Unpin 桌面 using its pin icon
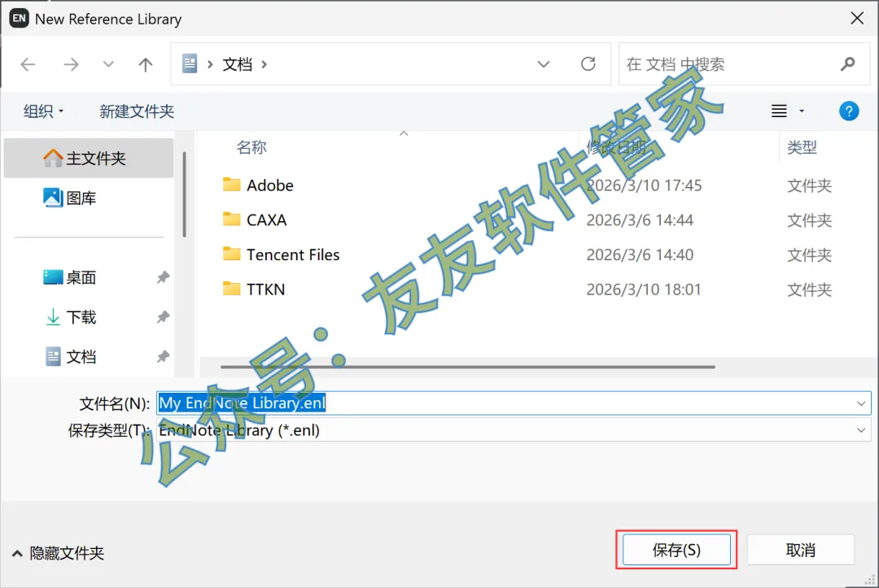Screen dimensions: 879x588 [x=163, y=277]
